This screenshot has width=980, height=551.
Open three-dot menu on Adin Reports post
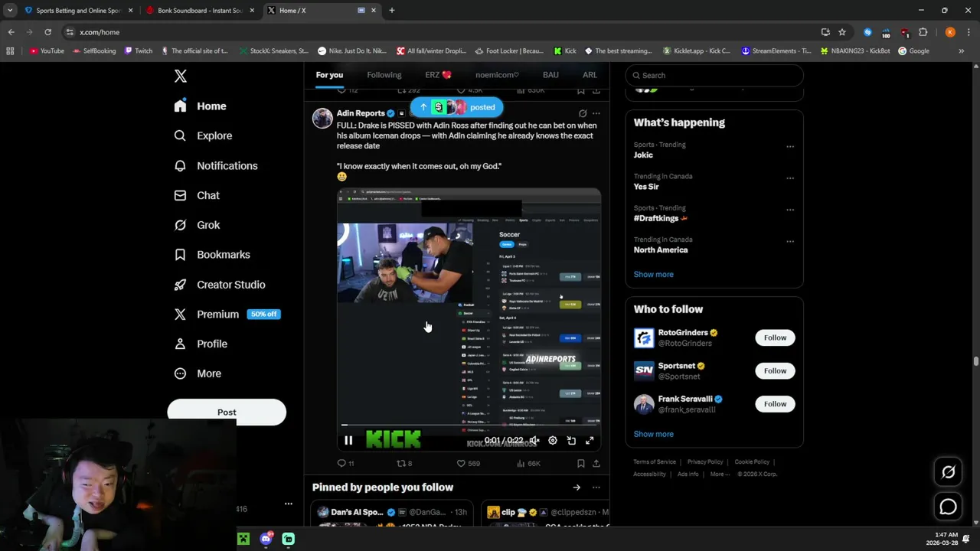click(596, 113)
